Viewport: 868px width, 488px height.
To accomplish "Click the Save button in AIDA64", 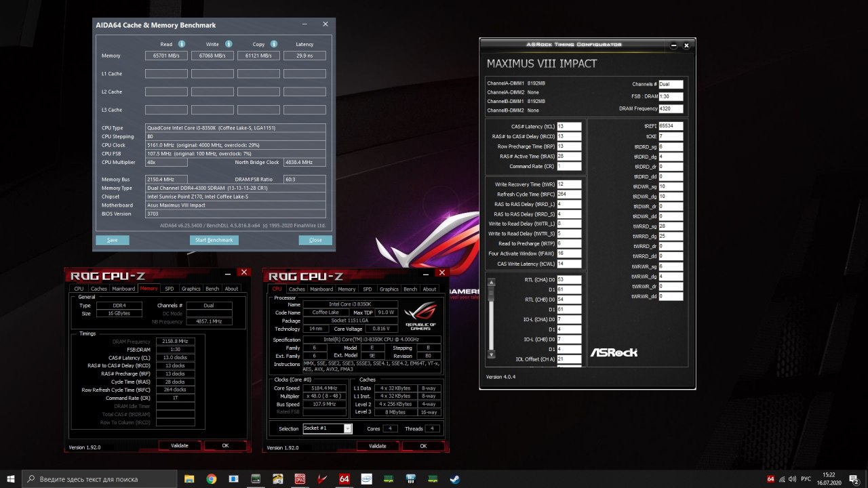I will coord(113,240).
